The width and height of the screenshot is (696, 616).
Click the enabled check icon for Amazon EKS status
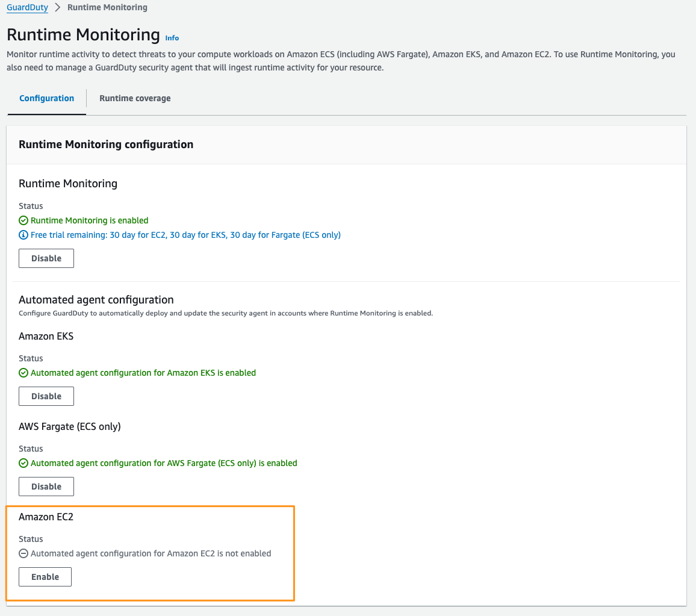click(x=23, y=372)
